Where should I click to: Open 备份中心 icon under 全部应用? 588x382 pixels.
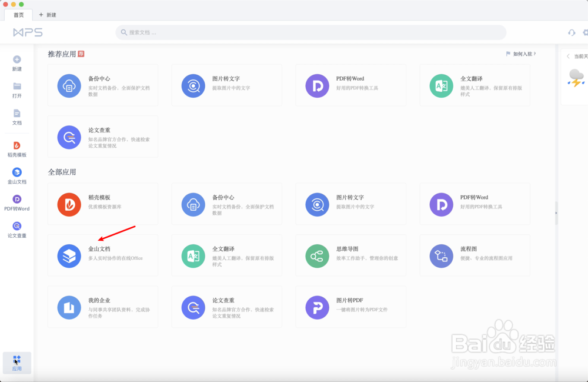(193, 204)
